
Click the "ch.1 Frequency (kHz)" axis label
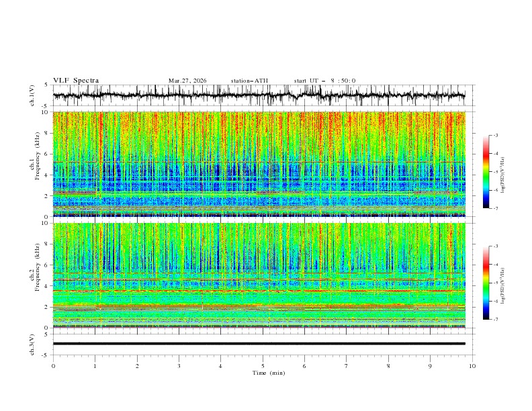tap(36, 156)
